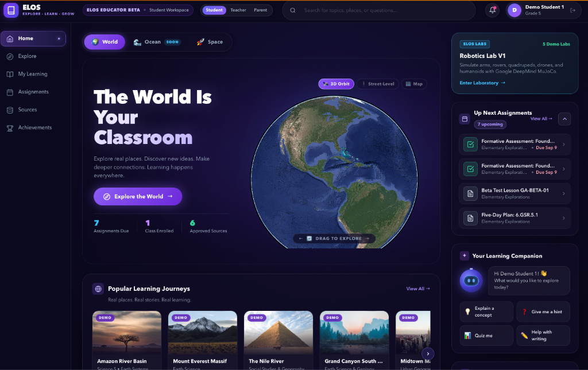Click the 7 upcoming badge
The width and height of the screenshot is (588, 370).
pyautogui.click(x=490, y=124)
